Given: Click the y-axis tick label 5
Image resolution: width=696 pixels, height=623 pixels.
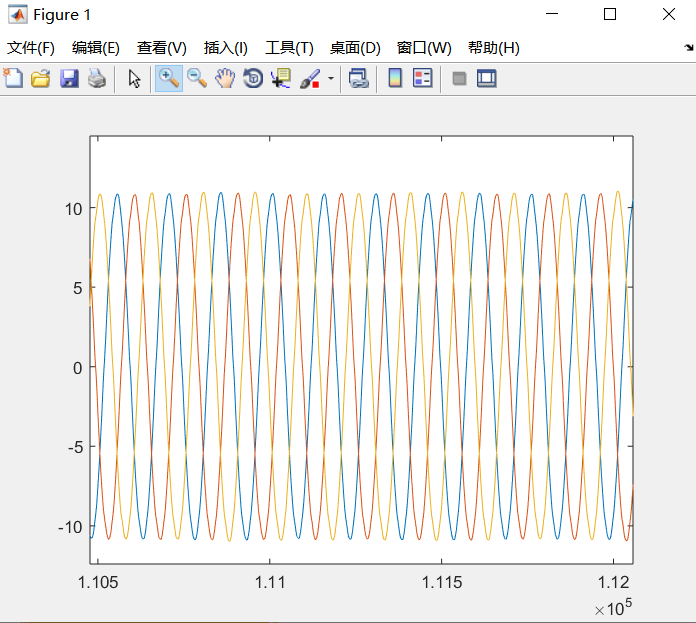Looking at the screenshot, I should (x=78, y=288).
